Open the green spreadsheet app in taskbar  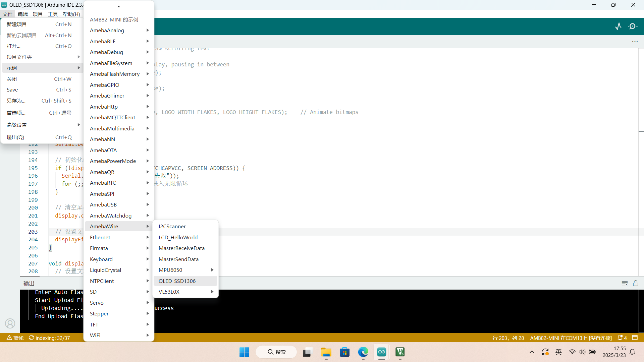pos(400,352)
